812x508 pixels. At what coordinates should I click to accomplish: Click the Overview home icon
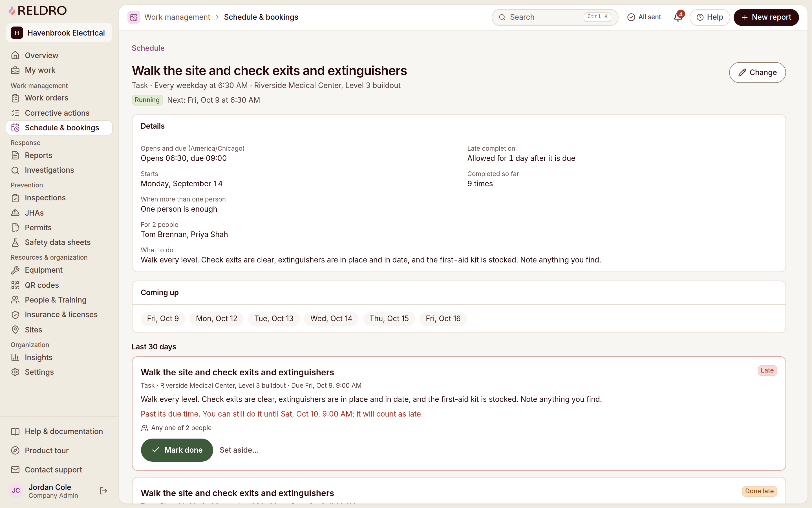click(15, 55)
